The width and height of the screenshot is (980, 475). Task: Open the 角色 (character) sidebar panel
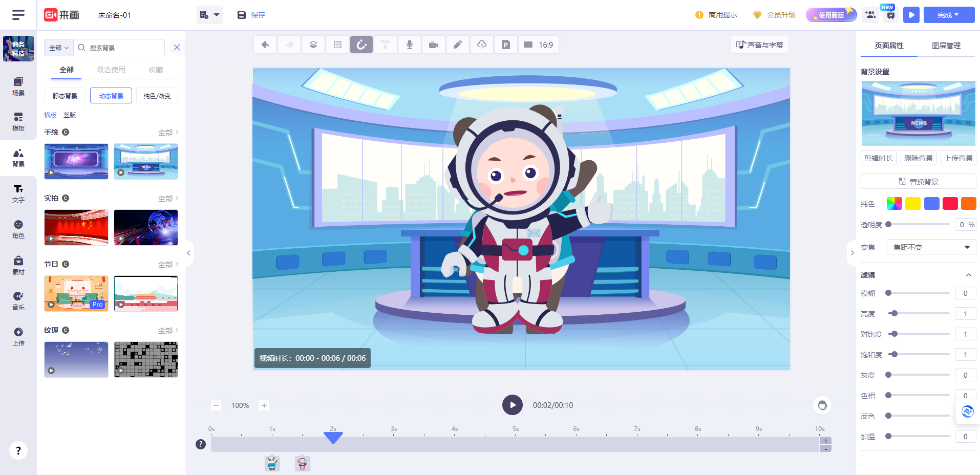pyautogui.click(x=18, y=229)
